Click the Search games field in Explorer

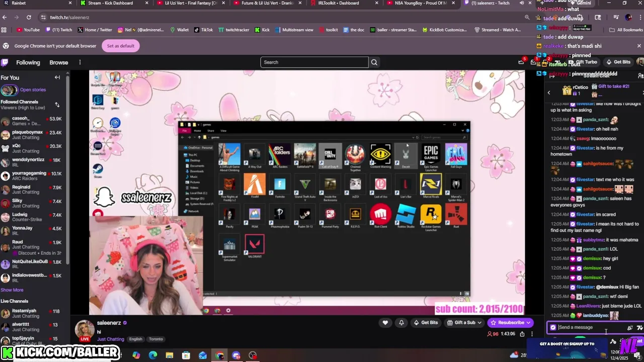445,137
